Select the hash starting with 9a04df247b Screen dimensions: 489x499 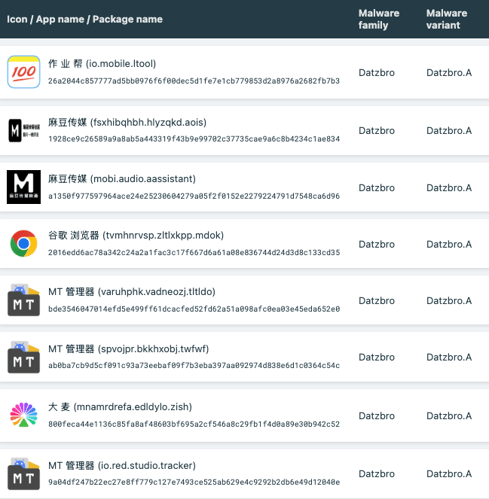click(194, 482)
